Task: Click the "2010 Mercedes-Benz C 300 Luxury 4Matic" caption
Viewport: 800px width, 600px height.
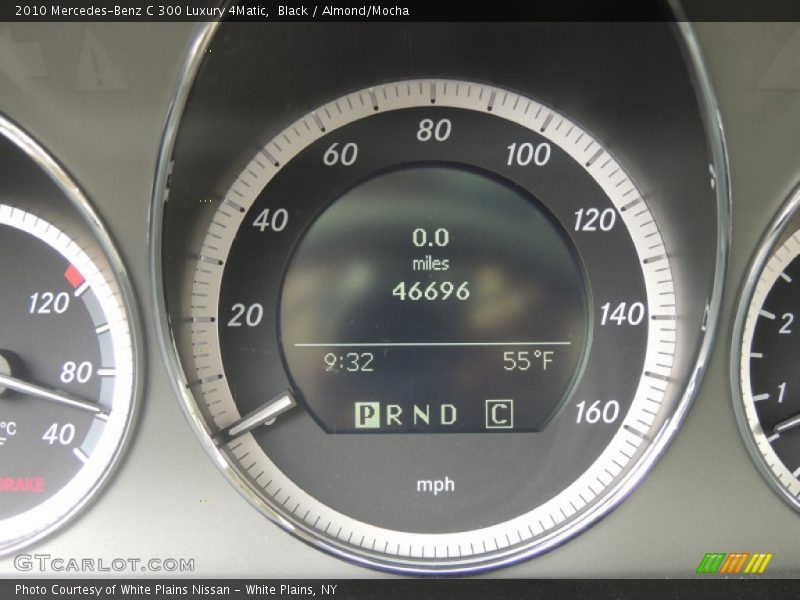Action: click(x=142, y=11)
